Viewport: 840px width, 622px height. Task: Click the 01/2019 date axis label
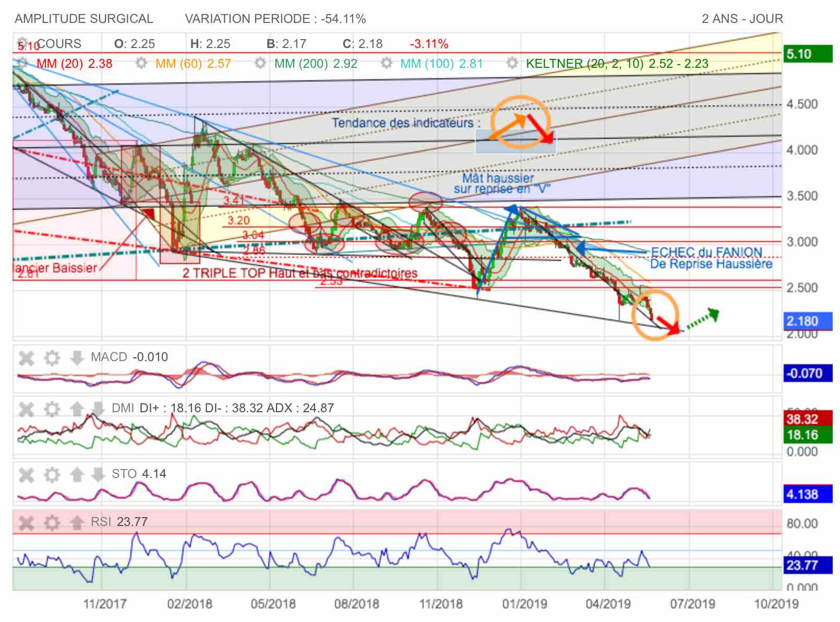click(525, 604)
